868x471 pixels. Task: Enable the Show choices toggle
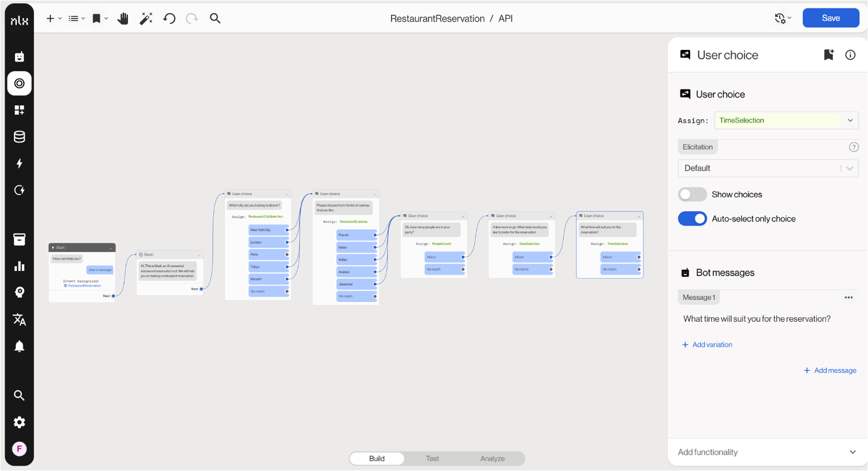692,195
